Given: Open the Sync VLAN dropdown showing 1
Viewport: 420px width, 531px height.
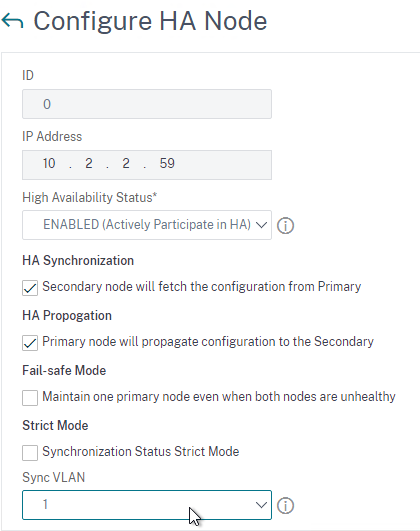Looking at the screenshot, I should coord(147,505).
